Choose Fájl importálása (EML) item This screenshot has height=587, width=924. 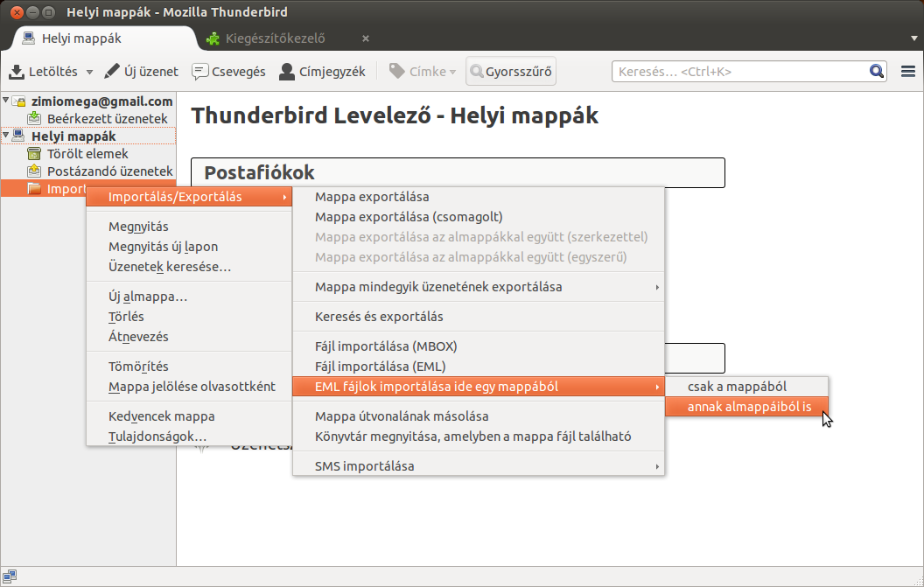point(479,366)
